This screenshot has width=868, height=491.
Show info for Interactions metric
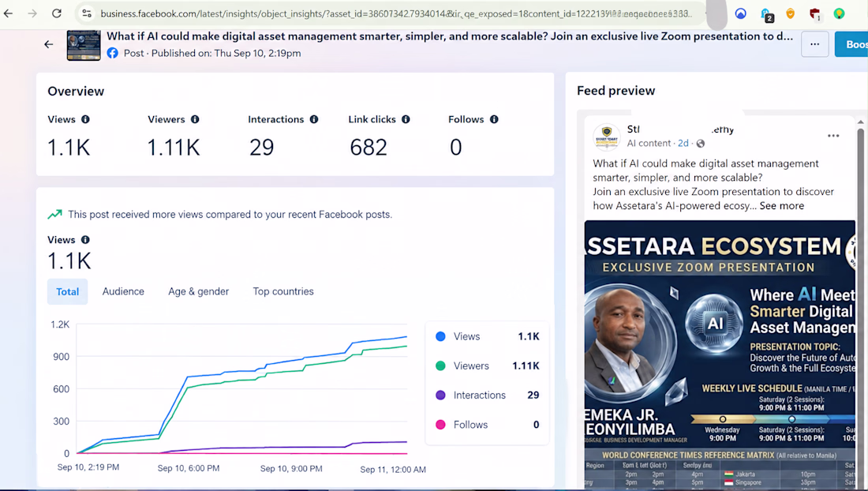pos(314,119)
